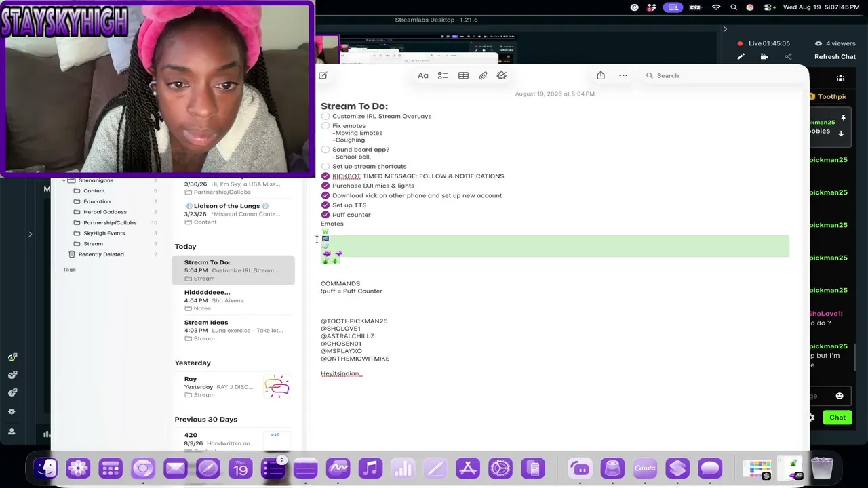Collapse Streamlabs chat panel arrow
Screen dimensions: 868x488
point(724,29)
